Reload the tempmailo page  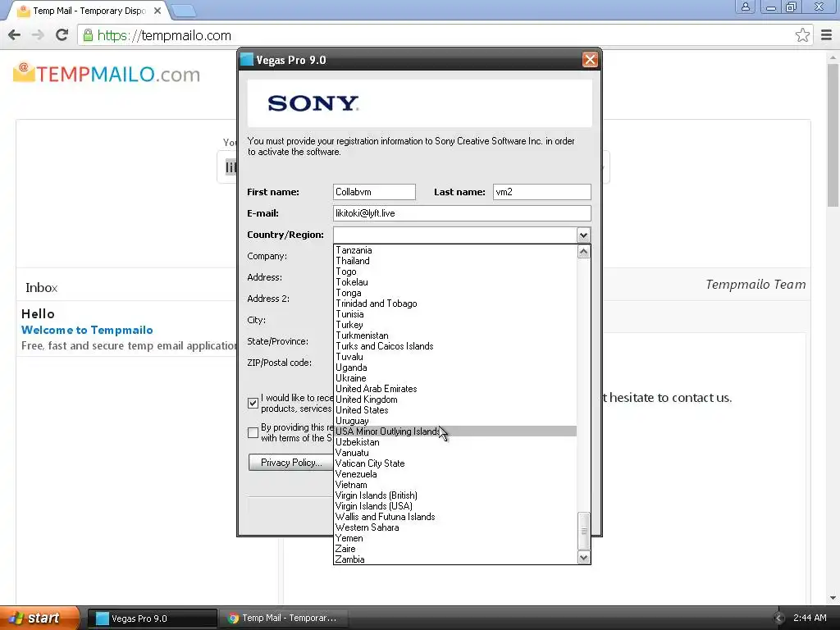62,35
